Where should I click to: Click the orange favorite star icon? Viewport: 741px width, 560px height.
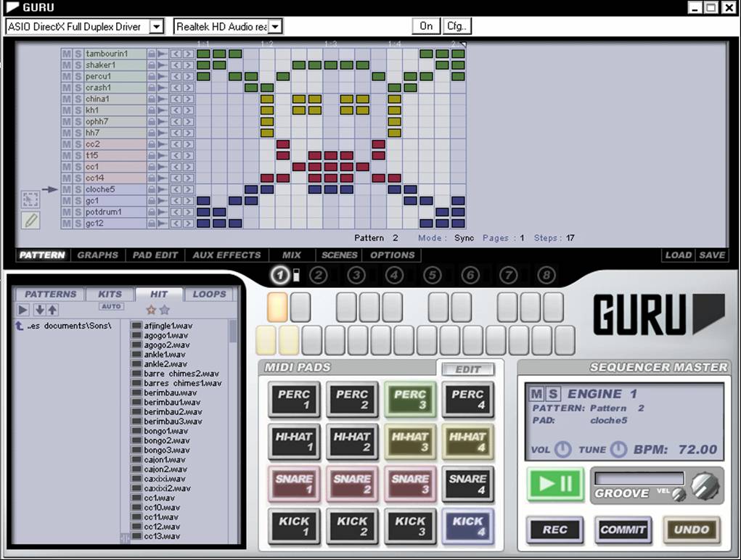(x=151, y=310)
